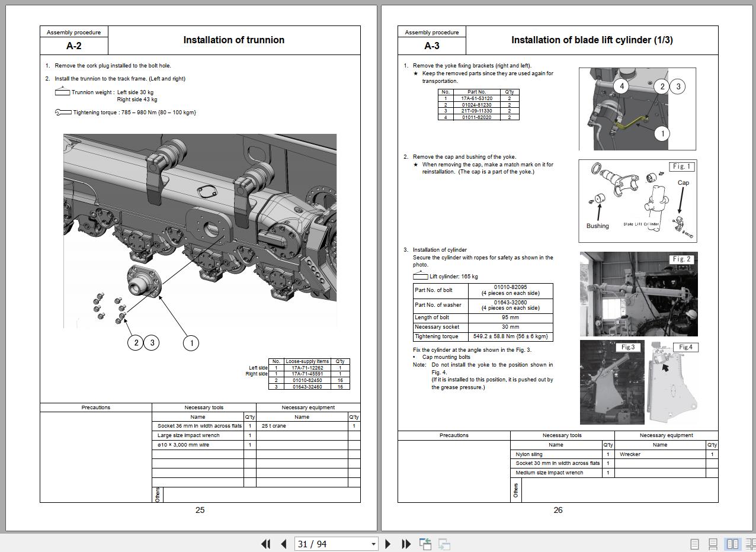756x552 pixels.
Task: Click 'Necessary equipment' header on page 26
Action: point(666,435)
